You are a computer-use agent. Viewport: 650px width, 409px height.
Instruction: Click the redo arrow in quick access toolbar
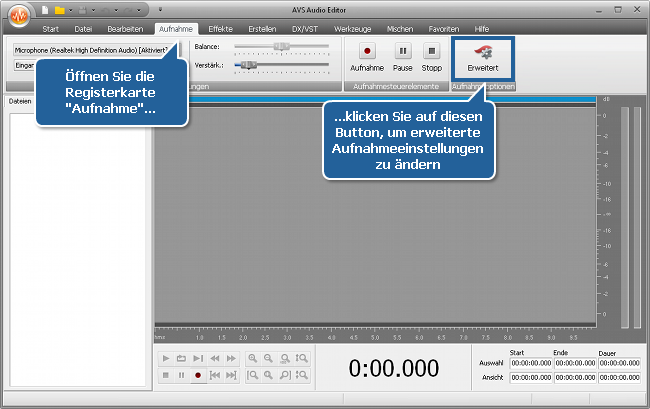tap(128, 10)
